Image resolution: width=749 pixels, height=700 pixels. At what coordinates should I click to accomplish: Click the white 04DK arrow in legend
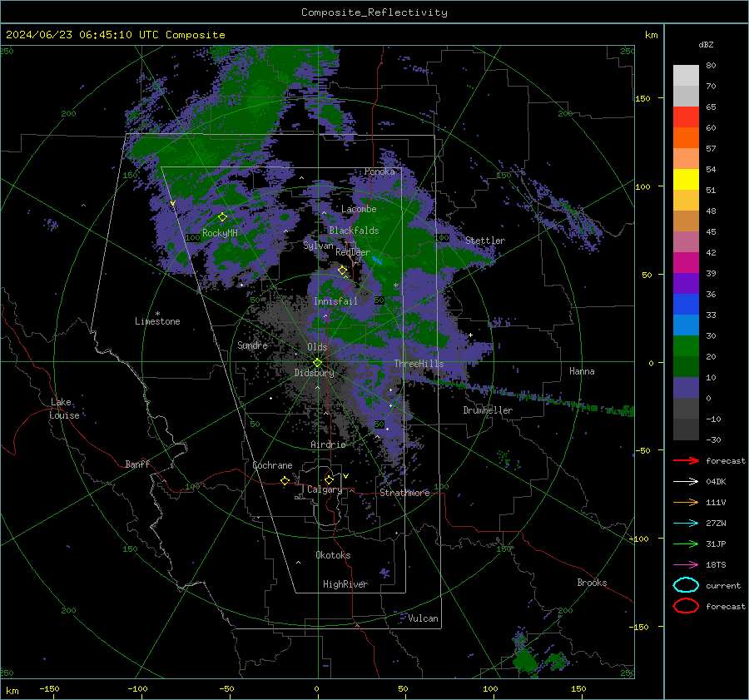686,481
